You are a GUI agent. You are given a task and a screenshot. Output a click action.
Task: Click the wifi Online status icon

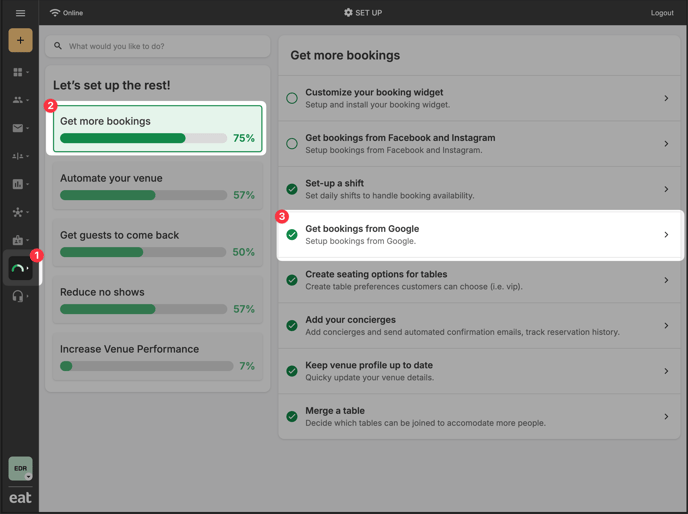(x=55, y=13)
